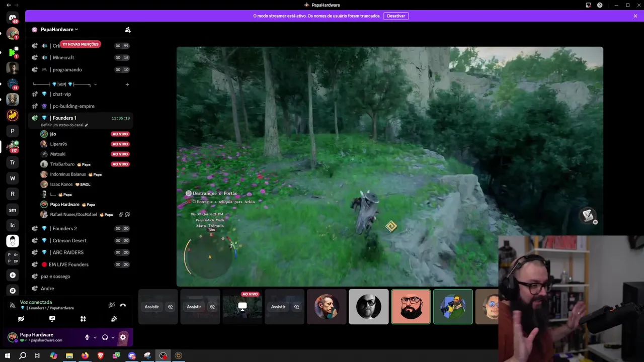Screen dimensions: 644x362
Task: Open the help question mark icon
Action: pos(600,5)
